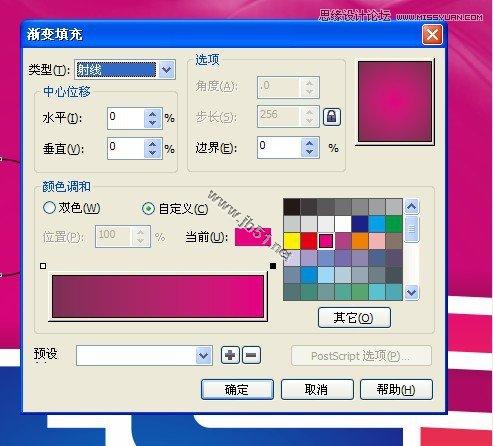
Task: Click the palette scroll up arrow
Action: 412,207
